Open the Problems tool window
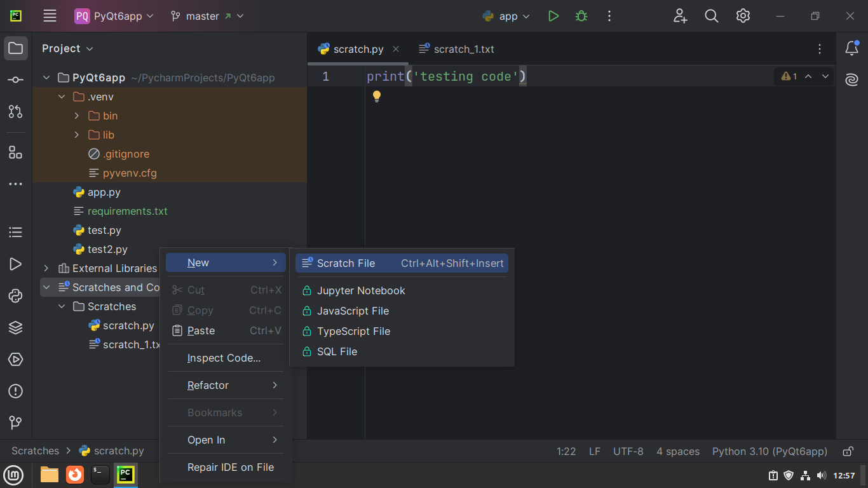The width and height of the screenshot is (868, 488). (16, 391)
